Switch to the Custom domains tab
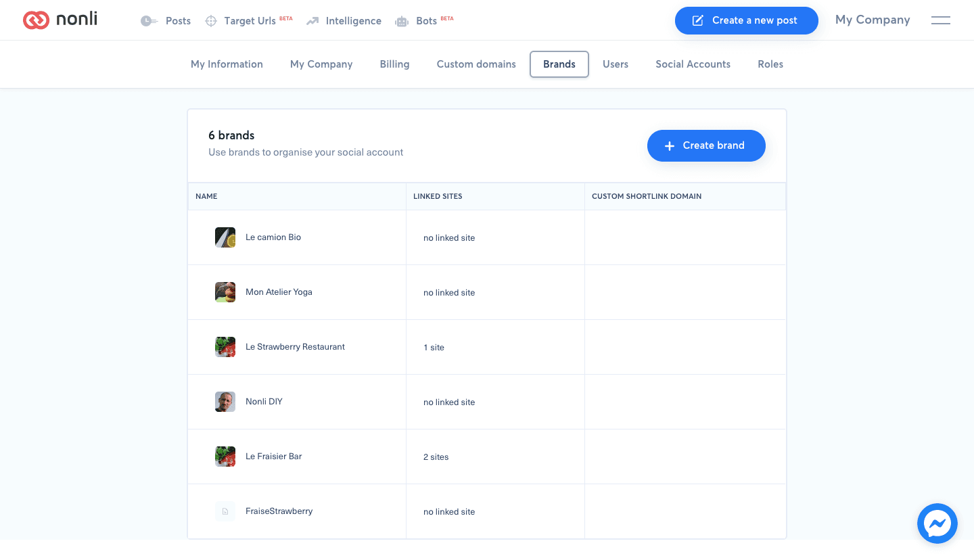Image resolution: width=974 pixels, height=560 pixels. point(476,64)
